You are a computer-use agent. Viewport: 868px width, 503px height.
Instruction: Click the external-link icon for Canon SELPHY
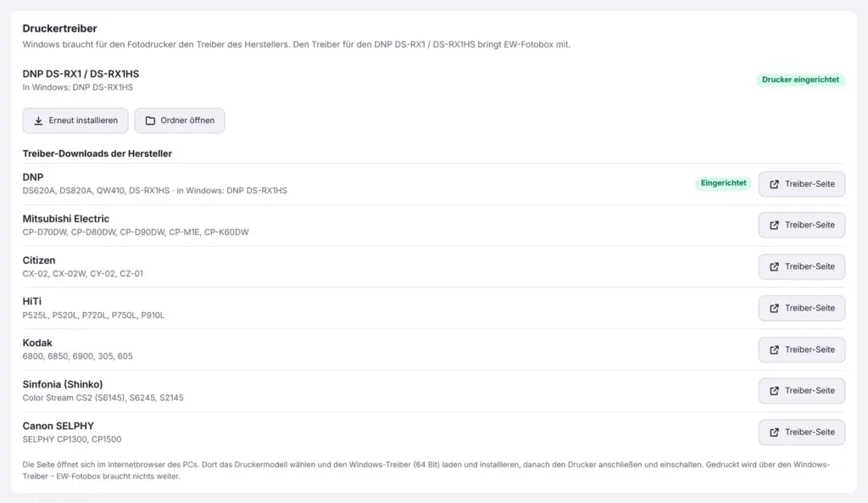coord(774,433)
